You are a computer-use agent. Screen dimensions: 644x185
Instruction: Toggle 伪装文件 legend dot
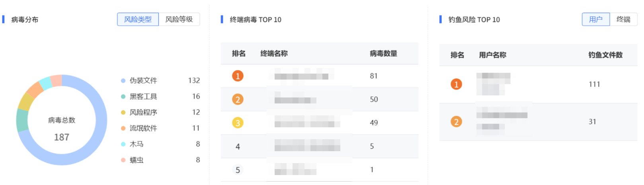(x=123, y=80)
